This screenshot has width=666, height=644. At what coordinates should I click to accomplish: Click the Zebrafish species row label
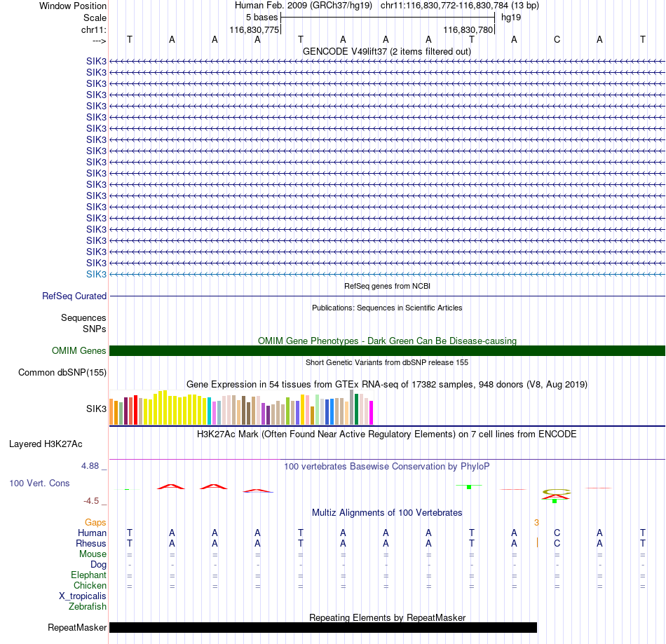click(88, 606)
